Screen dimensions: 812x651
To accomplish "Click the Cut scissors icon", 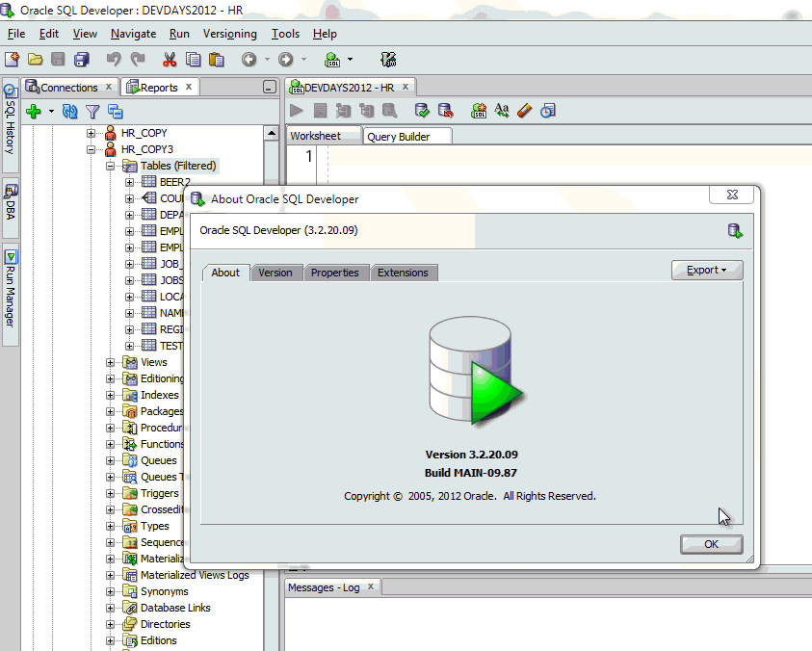I will pos(170,60).
